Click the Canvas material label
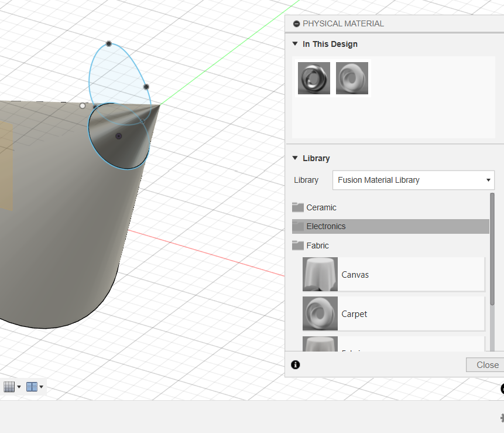This screenshot has height=433, width=504. pyautogui.click(x=355, y=275)
